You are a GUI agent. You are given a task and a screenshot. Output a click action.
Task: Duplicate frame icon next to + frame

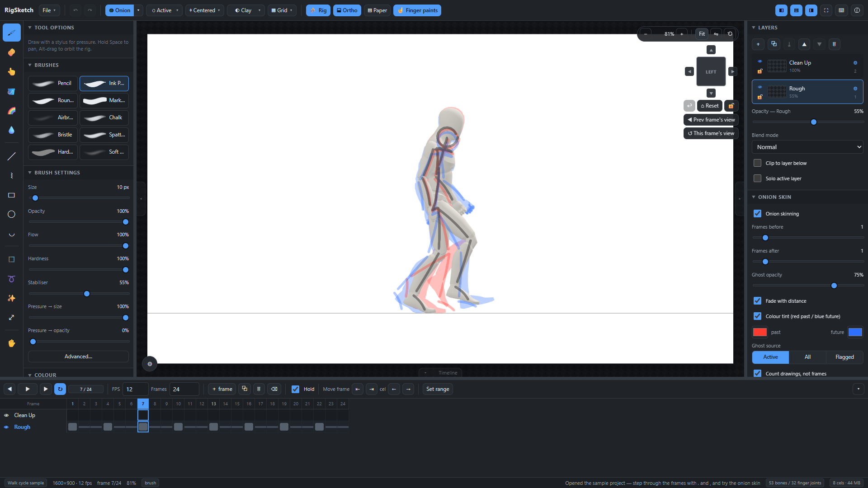tap(245, 389)
